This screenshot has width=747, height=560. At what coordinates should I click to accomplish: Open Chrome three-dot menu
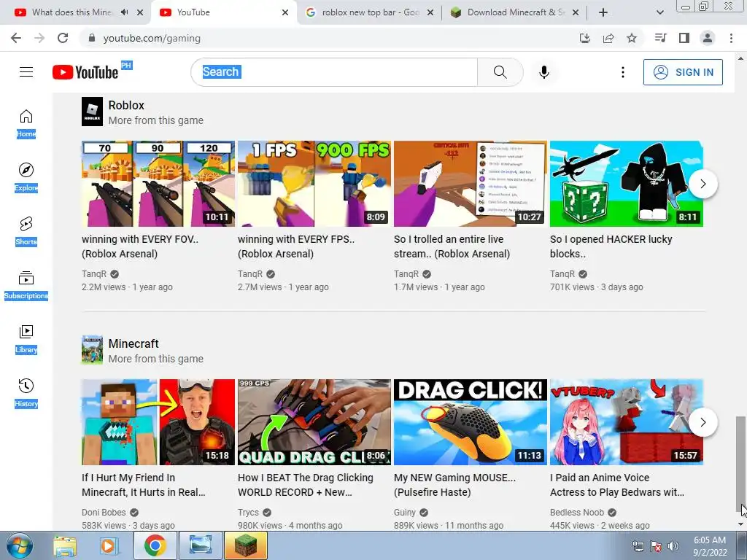[731, 38]
